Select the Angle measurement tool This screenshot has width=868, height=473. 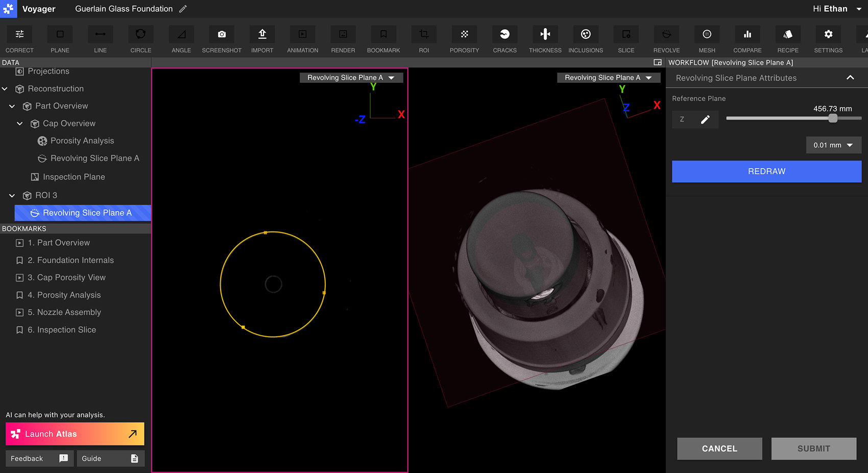point(181,40)
